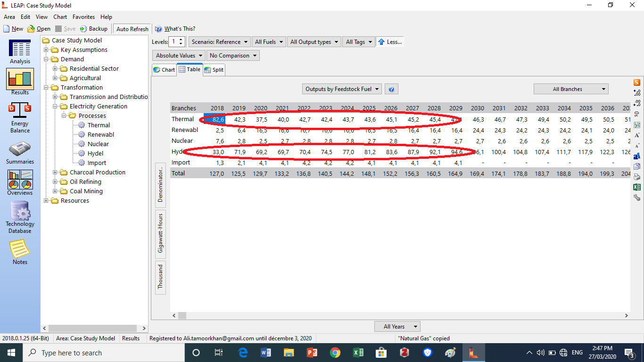The height and width of the screenshot is (362, 644).
Task: Click the blue help question-mark button
Action: [391, 89]
